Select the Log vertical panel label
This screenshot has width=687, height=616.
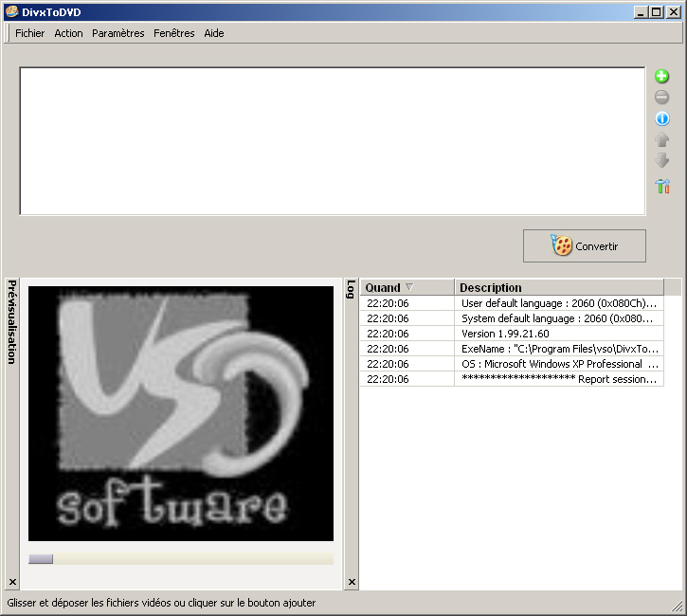[351, 290]
